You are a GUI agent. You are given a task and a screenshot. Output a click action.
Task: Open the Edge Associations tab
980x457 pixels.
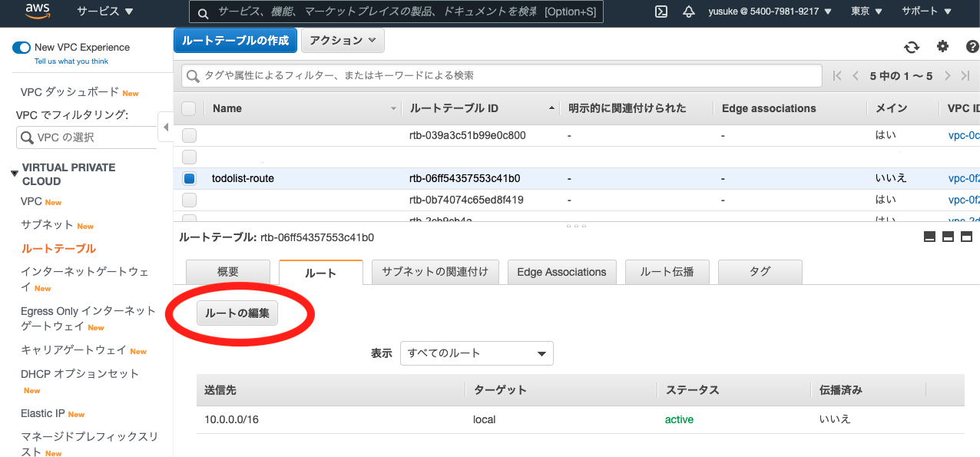pos(561,272)
